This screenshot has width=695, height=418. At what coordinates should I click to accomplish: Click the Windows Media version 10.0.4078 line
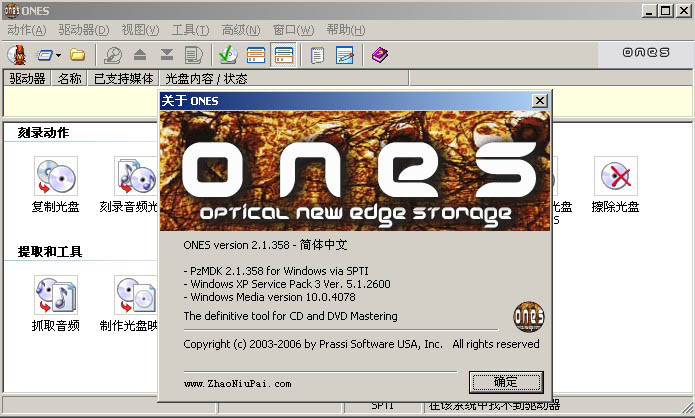(269, 297)
